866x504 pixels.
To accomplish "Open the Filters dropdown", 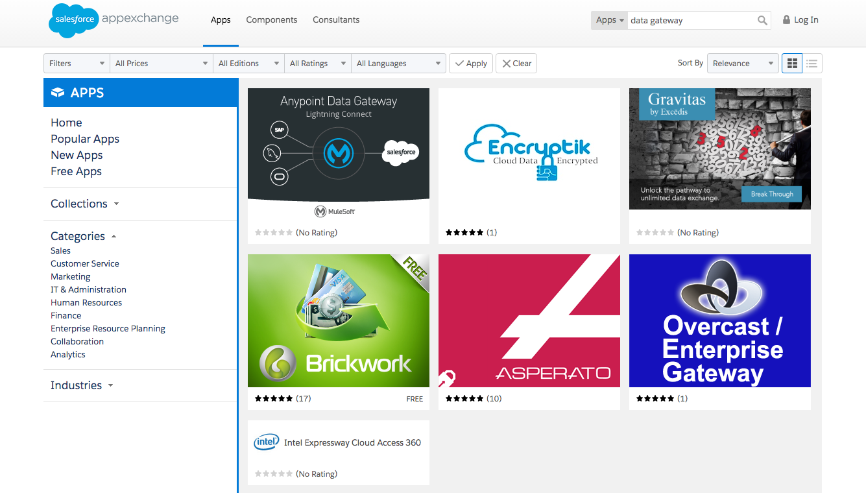I will point(77,63).
